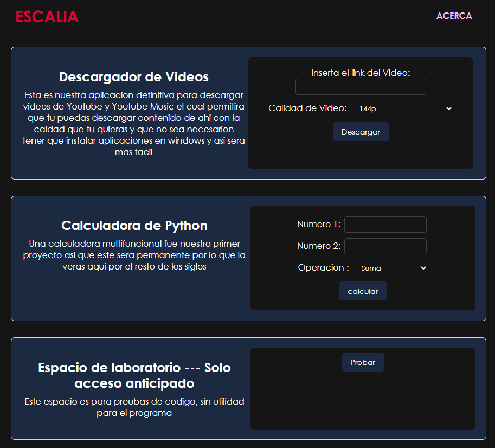The height and width of the screenshot is (448, 495).
Task: Click the video downloader description paragraph
Action: pos(134,124)
